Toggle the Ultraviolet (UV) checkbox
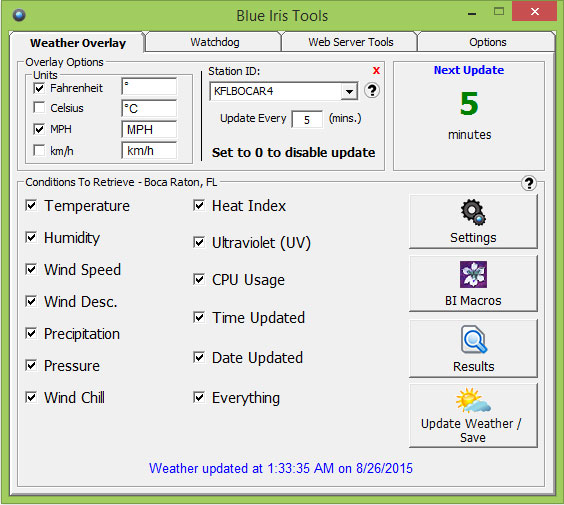 [x=199, y=242]
